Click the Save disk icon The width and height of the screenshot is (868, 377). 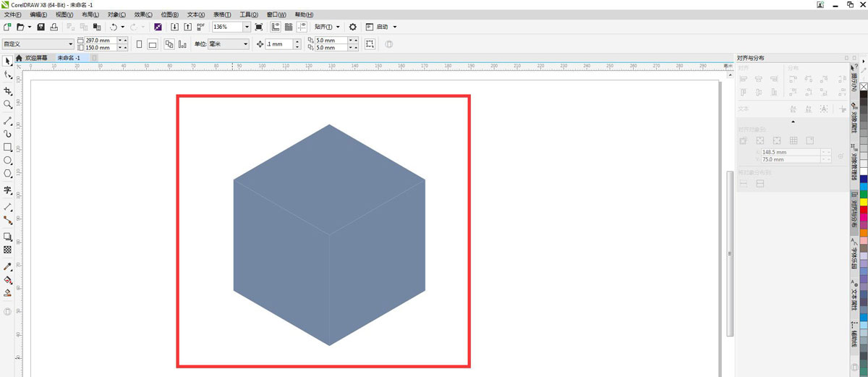(x=41, y=27)
